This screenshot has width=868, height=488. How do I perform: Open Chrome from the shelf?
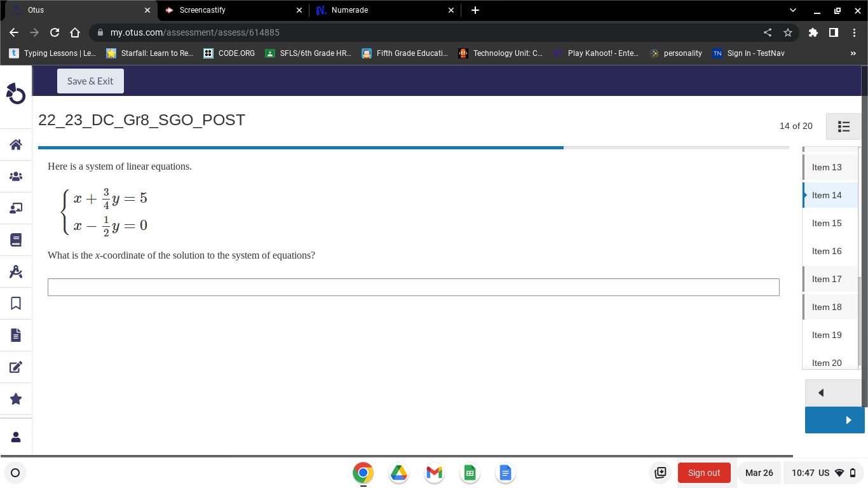(x=363, y=473)
